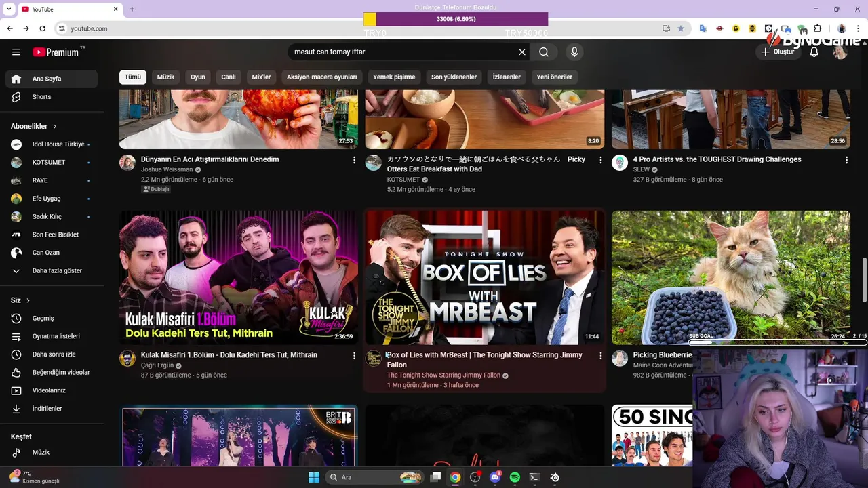Open Müzik under Keşfet
The width and height of the screenshot is (868, 488).
pyautogui.click(x=52, y=453)
